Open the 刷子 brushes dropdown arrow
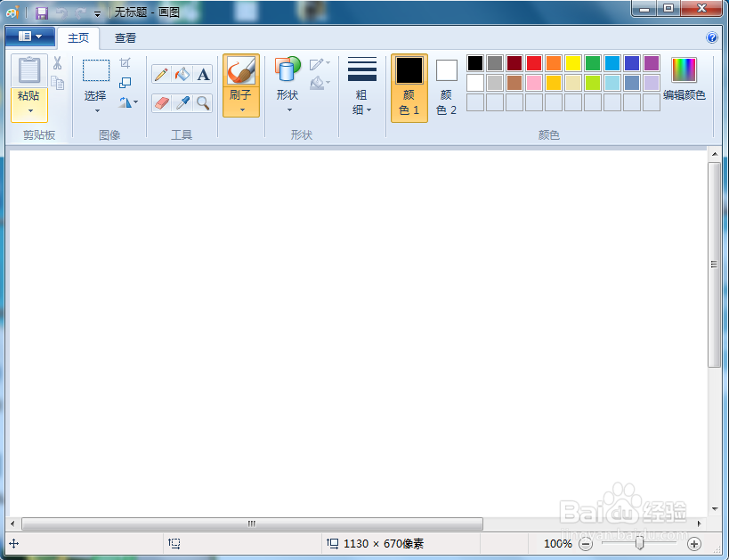Image resolution: width=729 pixels, height=560 pixels. point(242,110)
